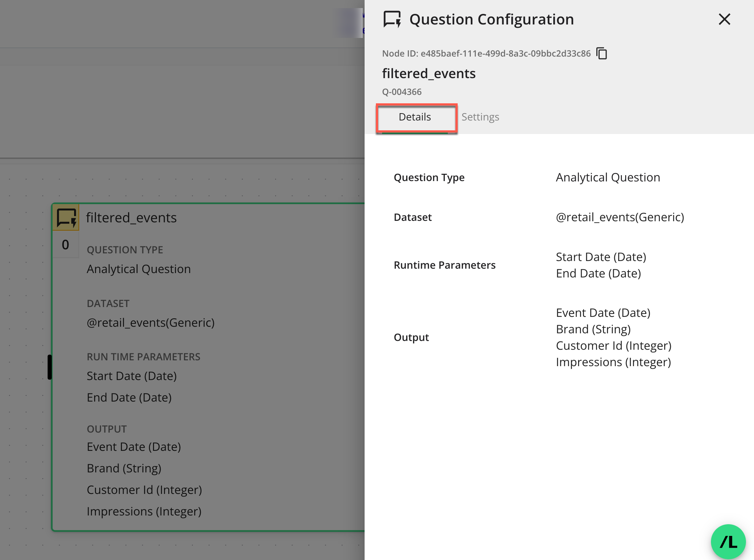Click the @retail_events(Generic) dataset value in panel
The width and height of the screenshot is (754, 560).
tap(620, 217)
